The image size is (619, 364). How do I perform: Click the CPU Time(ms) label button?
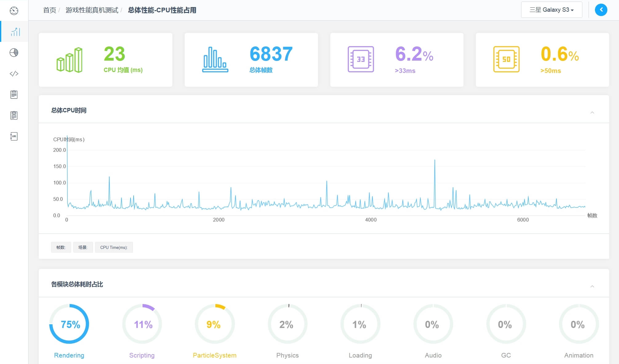(x=114, y=247)
